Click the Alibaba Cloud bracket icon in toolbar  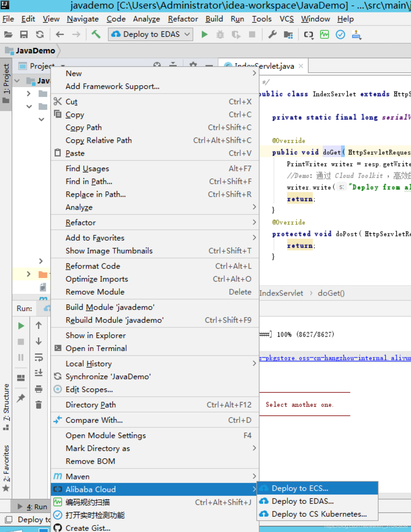tap(309, 35)
